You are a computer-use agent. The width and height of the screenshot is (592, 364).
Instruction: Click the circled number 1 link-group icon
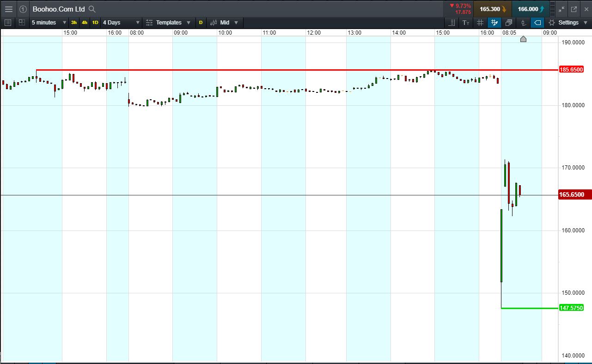click(x=23, y=9)
